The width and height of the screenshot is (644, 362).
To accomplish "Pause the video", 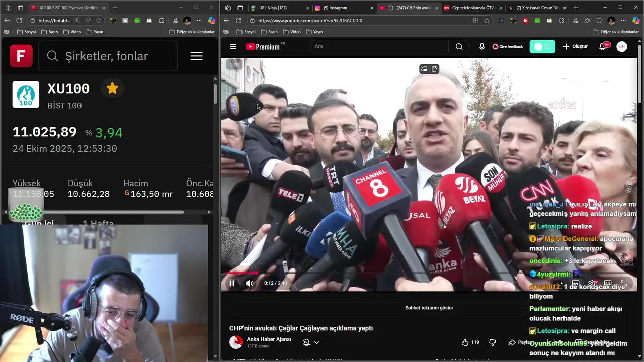I will (232, 283).
